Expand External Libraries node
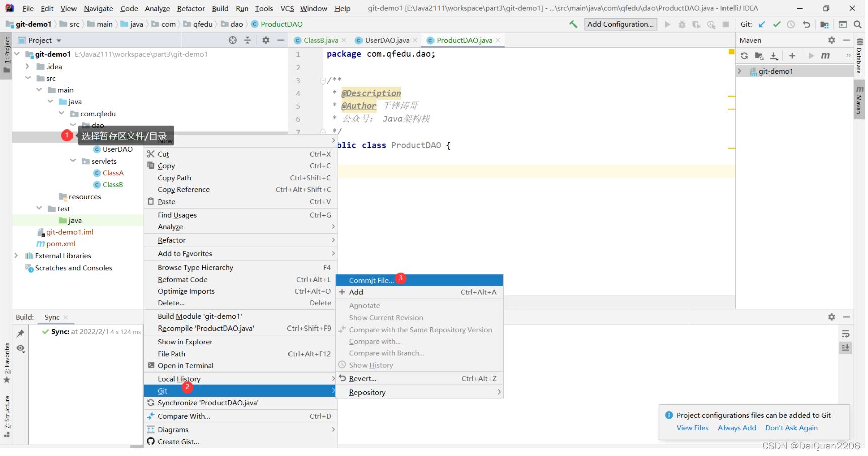868x456 pixels. 16,256
